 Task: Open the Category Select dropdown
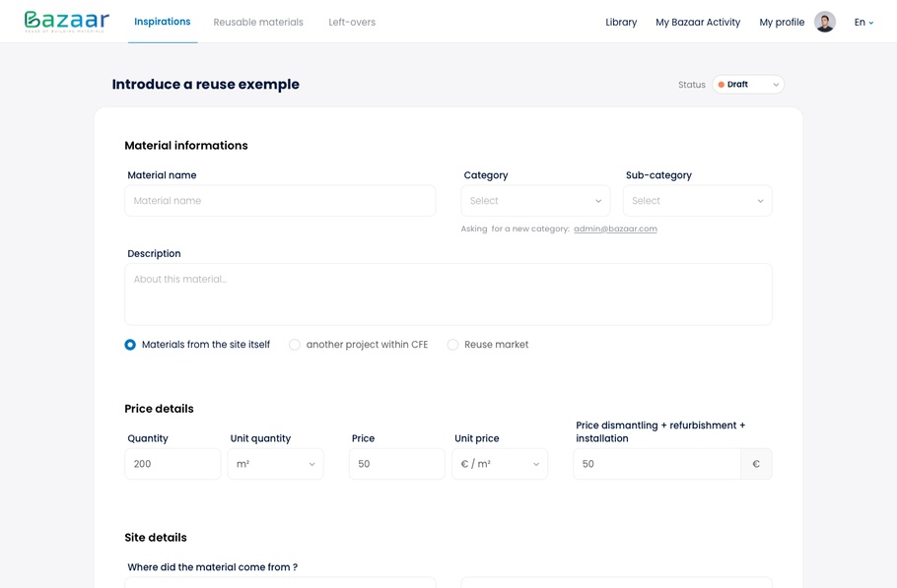pos(534,201)
